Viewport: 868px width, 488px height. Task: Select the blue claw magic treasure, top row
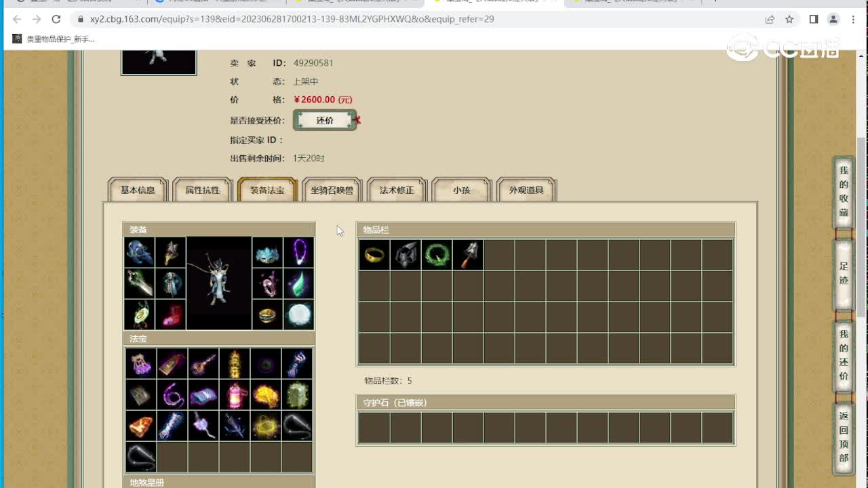pos(297,363)
